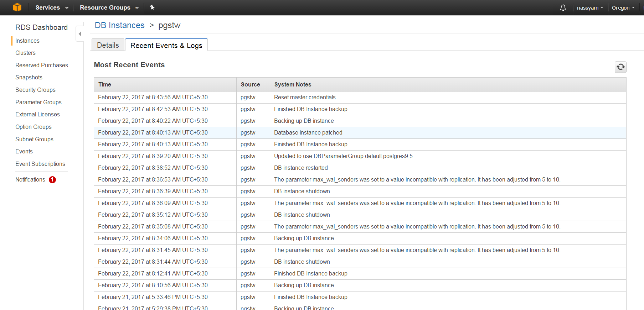The image size is (644, 310).
Task: Select Instances in the sidebar
Action: pos(27,41)
